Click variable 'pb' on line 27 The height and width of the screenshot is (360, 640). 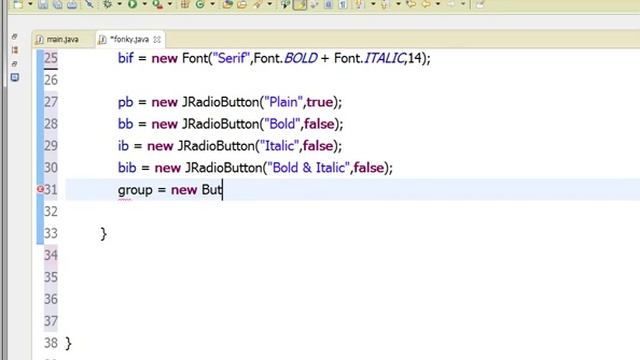(x=125, y=102)
